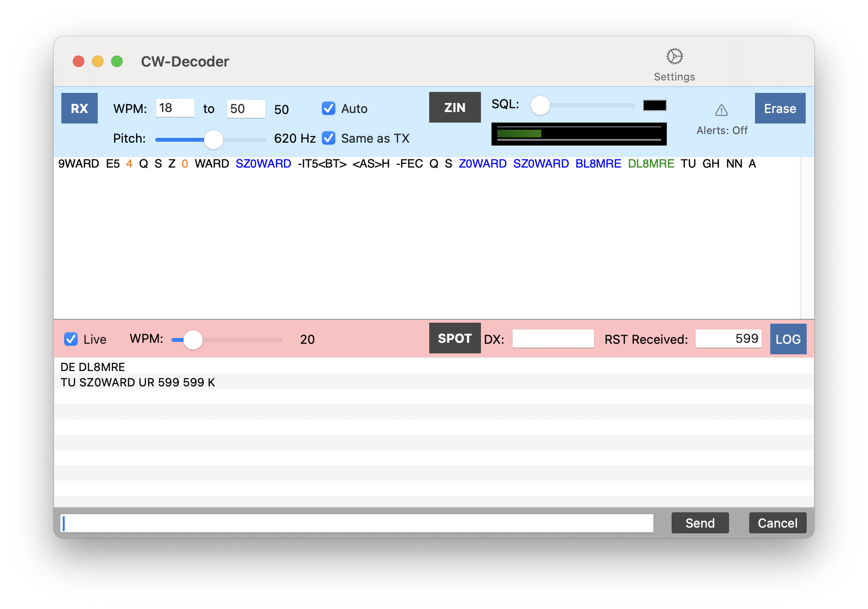Erase the decoded text
The height and width of the screenshot is (609, 868).
coord(780,108)
